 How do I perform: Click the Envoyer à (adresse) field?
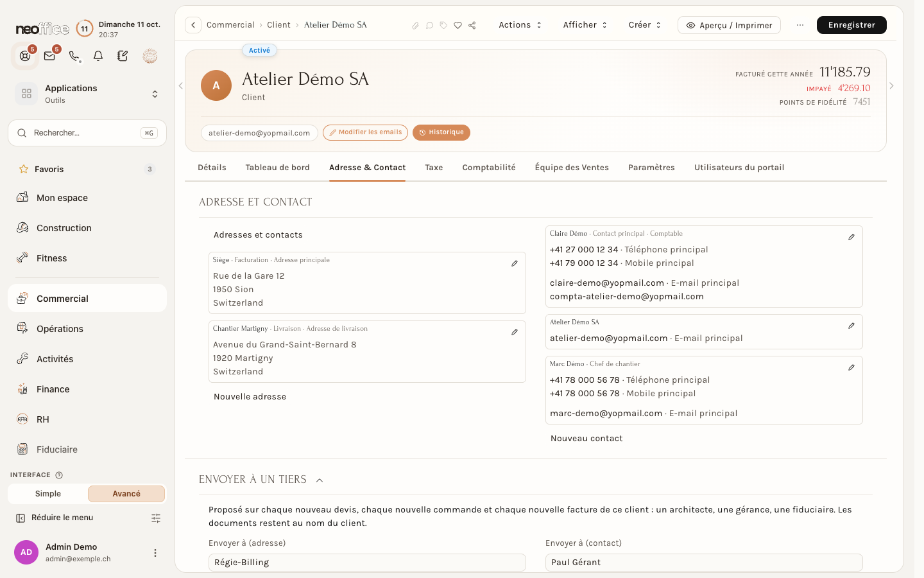click(367, 563)
